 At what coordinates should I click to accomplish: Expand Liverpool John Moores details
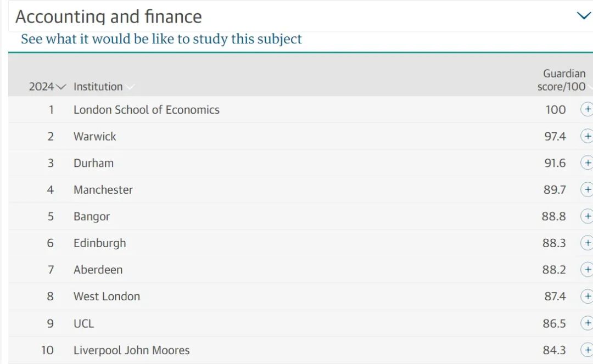pos(587,350)
